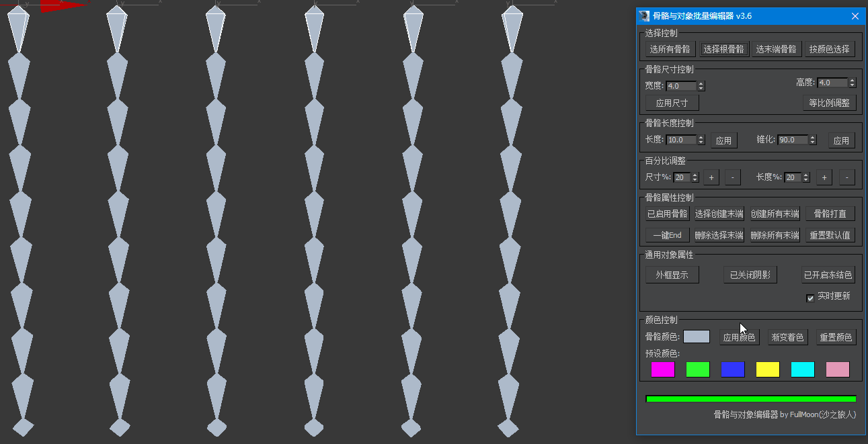This screenshot has height=444, width=868.
Task: Open the 骨骼颜色 color swatch
Action: 697,337
